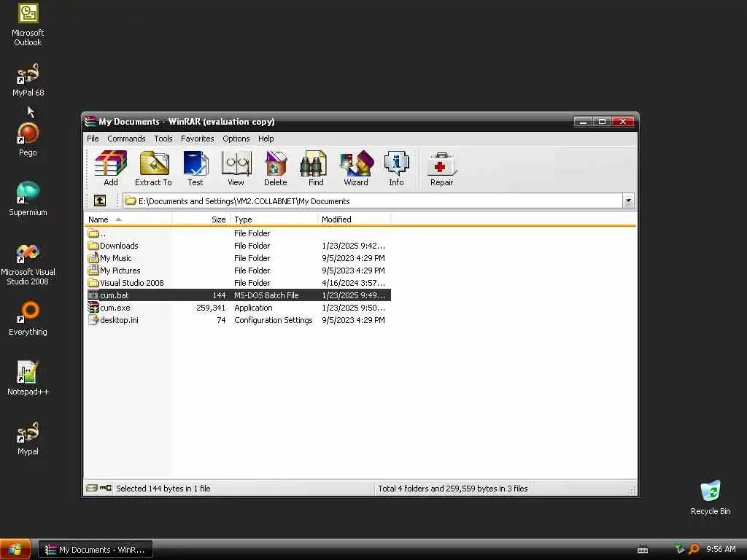Screen dimensions: 747x560
Task: Open the Commands menu
Action: click(126, 139)
